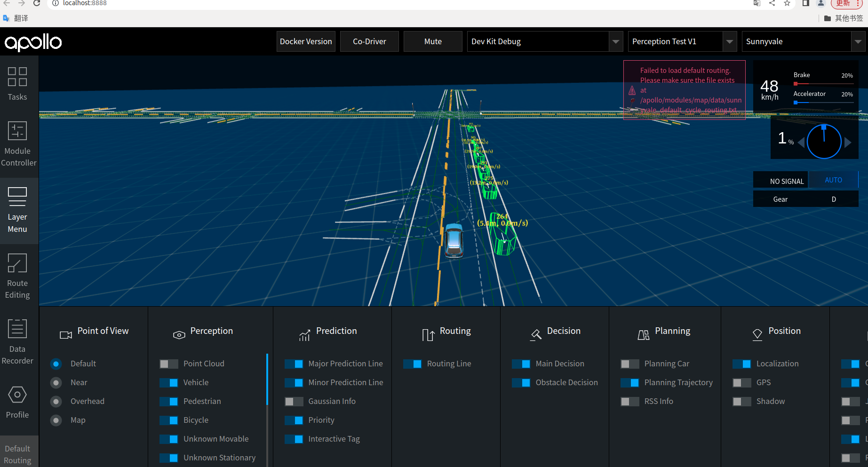This screenshot has width=868, height=467.
Task: Click the Brake percentage bar
Action: click(823, 84)
